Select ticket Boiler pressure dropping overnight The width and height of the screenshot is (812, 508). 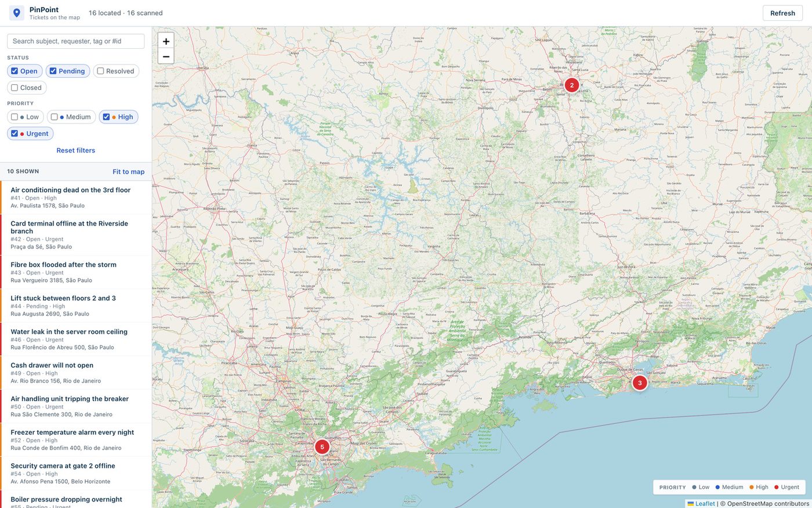point(76,500)
